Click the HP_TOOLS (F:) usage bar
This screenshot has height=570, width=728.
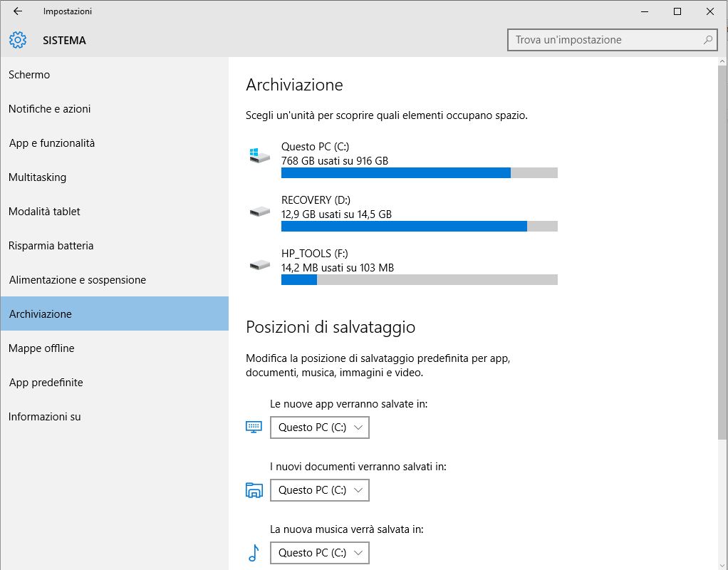pyautogui.click(x=419, y=280)
